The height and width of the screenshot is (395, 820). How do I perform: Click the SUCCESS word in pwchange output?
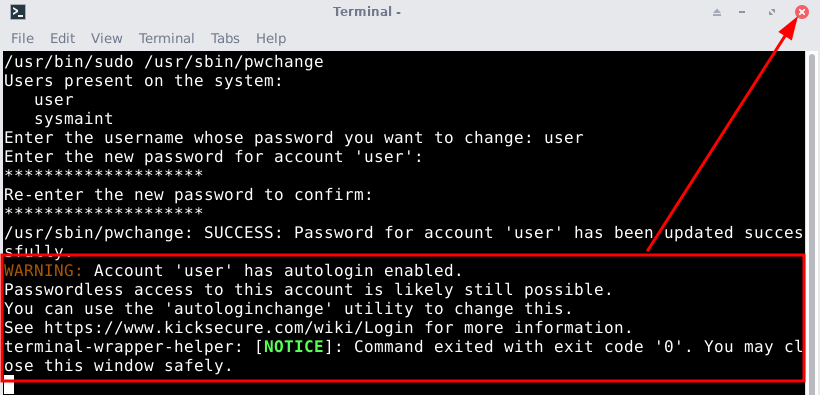tap(238, 233)
